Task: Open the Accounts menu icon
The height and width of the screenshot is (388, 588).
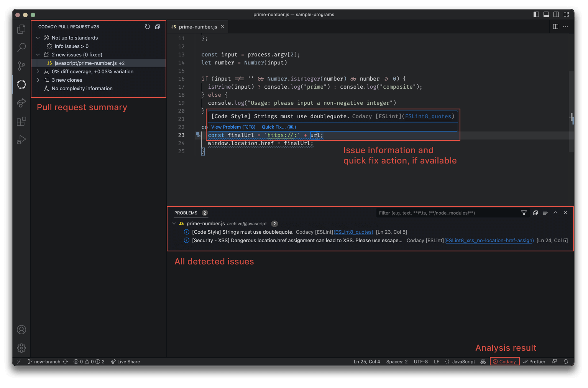Action: point(21,330)
